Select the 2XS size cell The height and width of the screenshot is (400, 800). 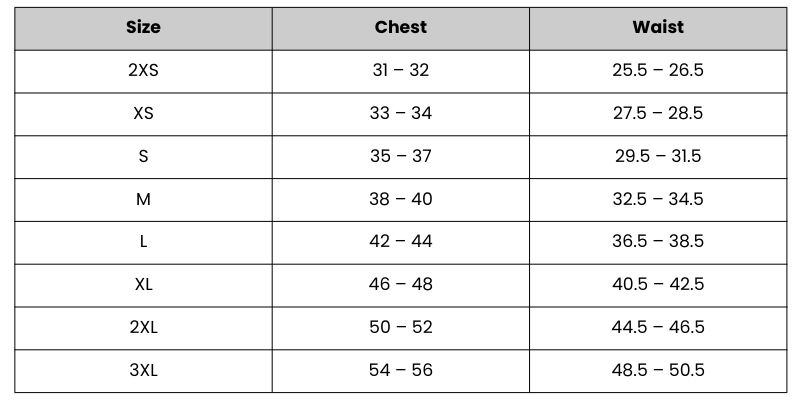[x=143, y=71]
